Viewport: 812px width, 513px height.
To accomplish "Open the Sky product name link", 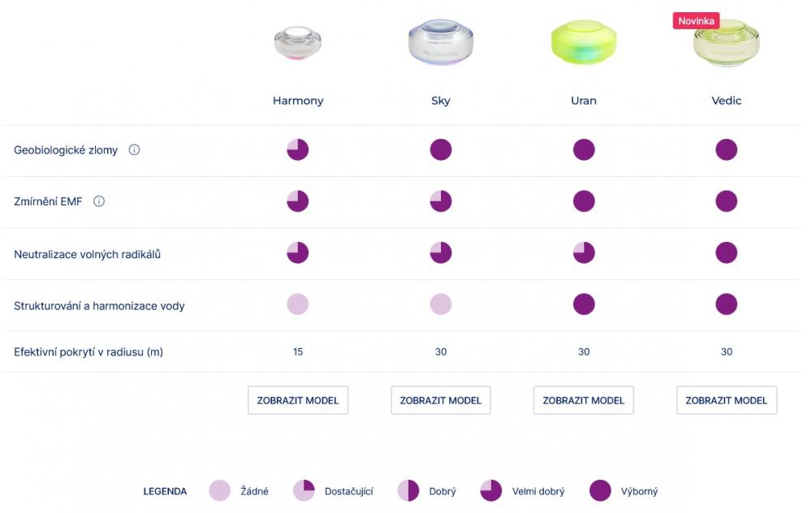I will [x=441, y=101].
